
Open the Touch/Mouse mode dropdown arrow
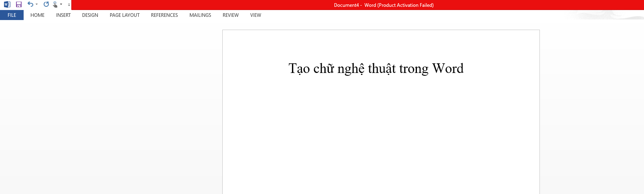(x=61, y=4)
